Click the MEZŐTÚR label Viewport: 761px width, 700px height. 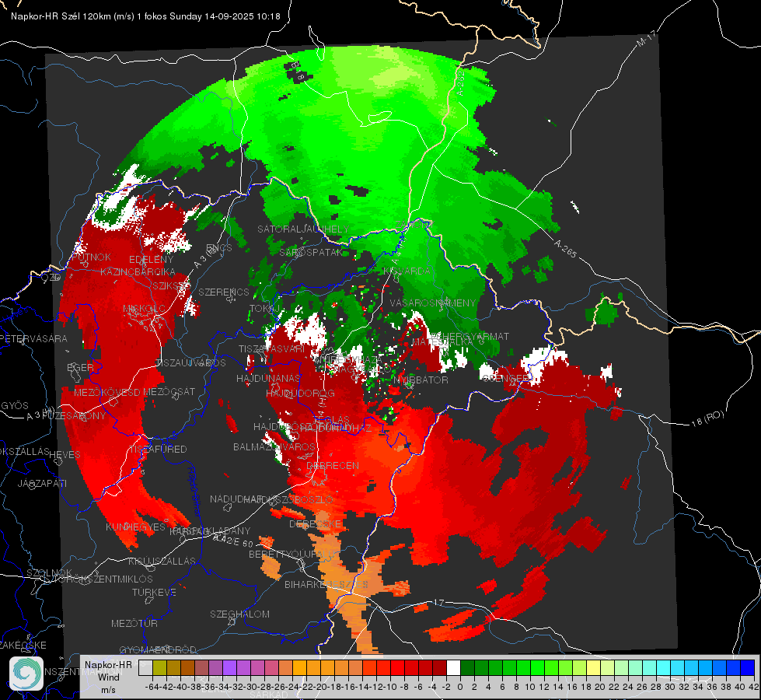coord(134,624)
